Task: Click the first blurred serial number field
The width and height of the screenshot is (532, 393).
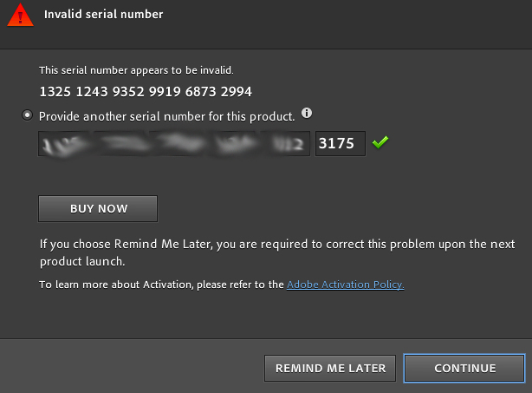Action: pos(66,144)
